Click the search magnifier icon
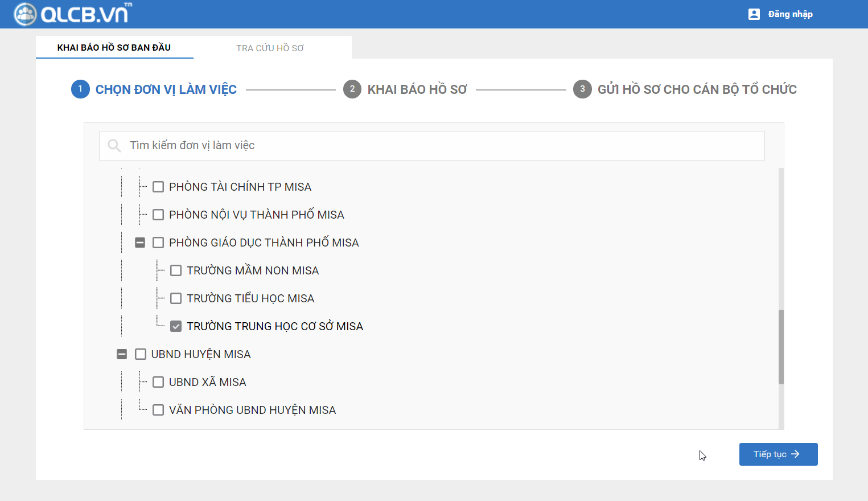Screen dimensions: 868x501 pos(114,146)
